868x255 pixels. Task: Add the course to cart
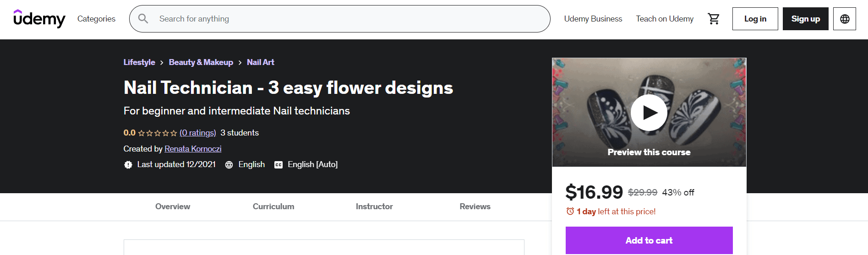tap(649, 240)
